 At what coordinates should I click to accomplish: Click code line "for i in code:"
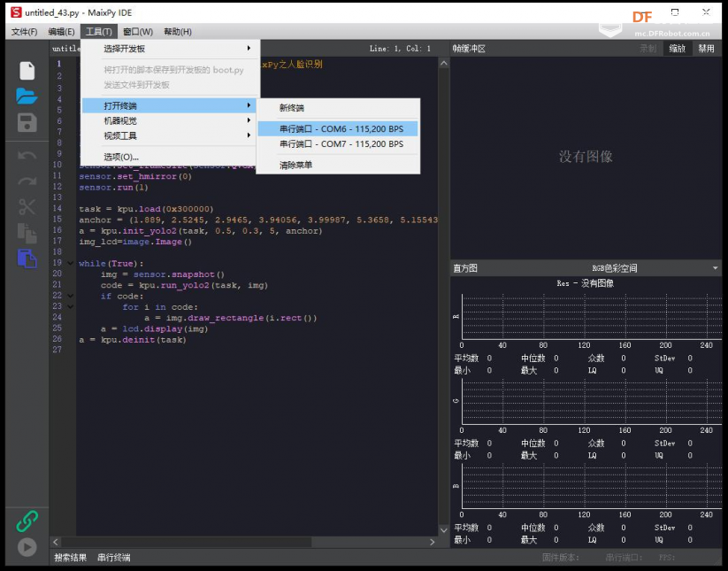(160, 307)
